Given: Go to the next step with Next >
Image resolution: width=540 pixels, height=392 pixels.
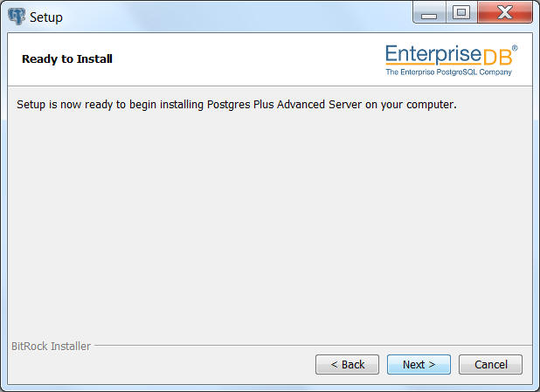Looking at the screenshot, I should tap(419, 364).
